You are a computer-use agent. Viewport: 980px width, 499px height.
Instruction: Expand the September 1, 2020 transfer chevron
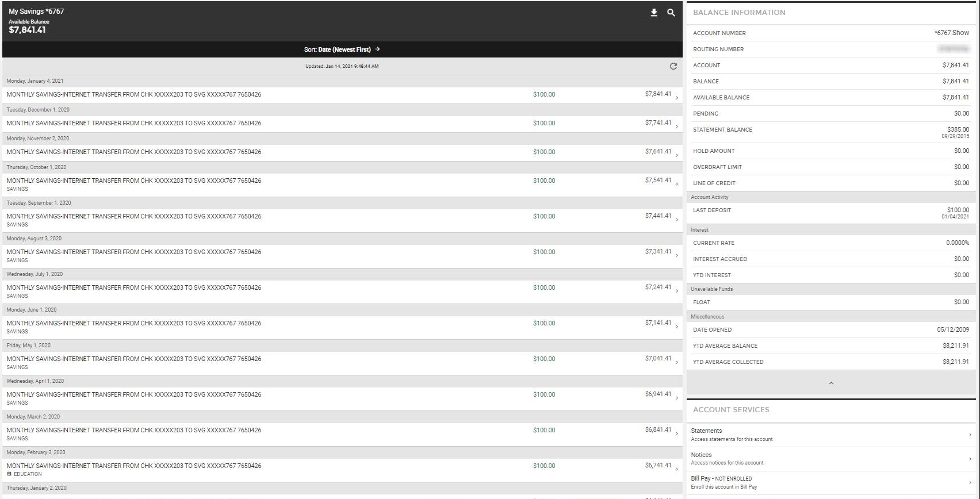tap(677, 220)
